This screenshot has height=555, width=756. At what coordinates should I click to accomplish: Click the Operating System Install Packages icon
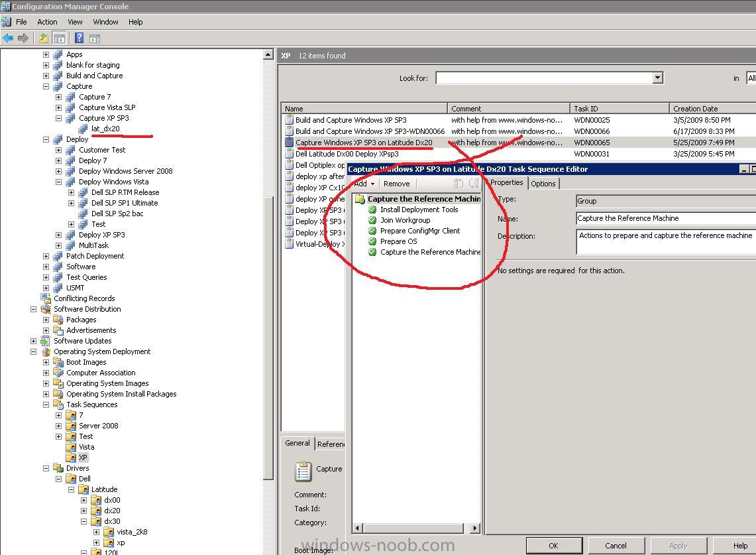(58, 394)
